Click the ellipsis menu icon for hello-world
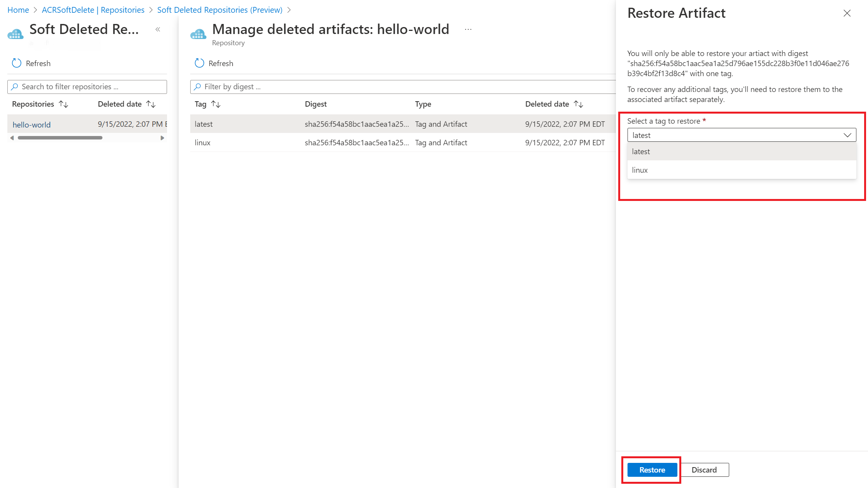 click(x=469, y=30)
